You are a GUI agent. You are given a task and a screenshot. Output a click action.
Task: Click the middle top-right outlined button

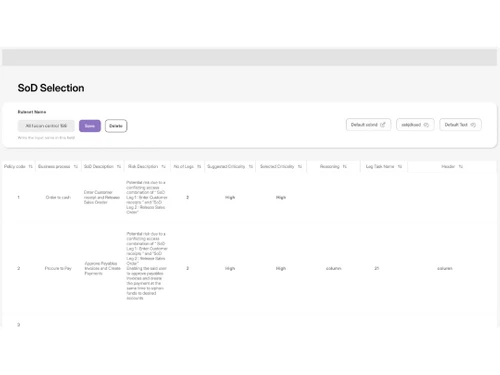click(x=415, y=125)
